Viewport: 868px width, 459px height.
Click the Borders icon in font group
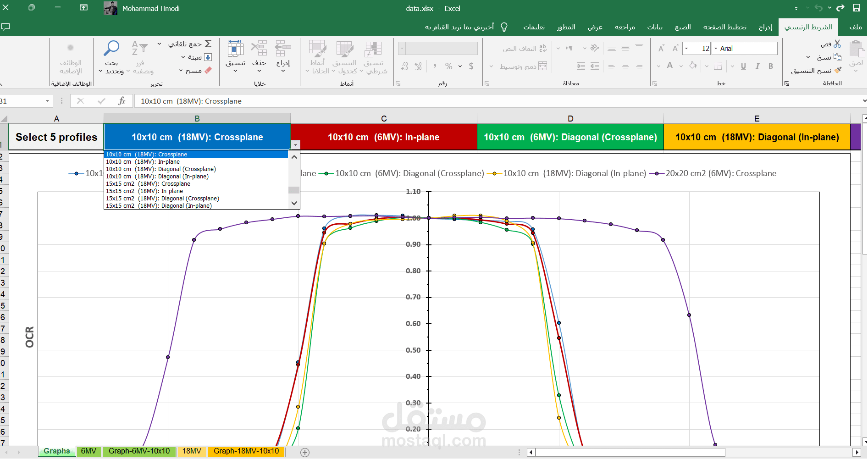[x=718, y=66]
